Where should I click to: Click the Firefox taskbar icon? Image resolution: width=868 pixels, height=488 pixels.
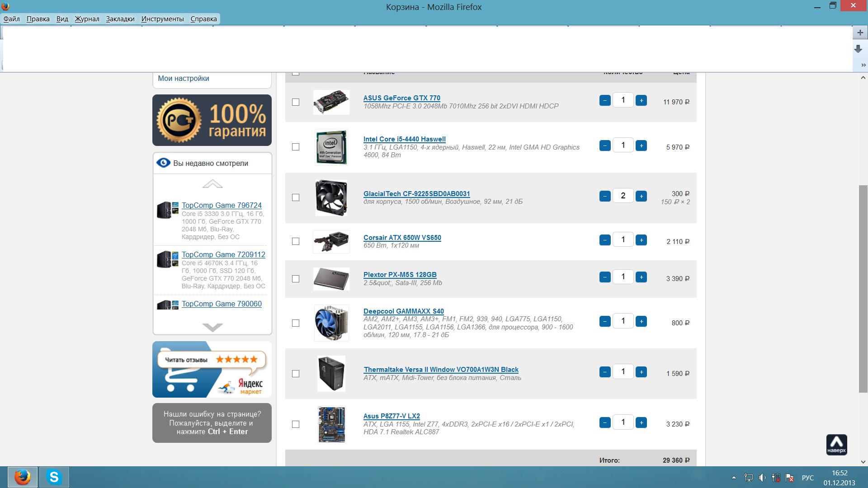click(22, 477)
